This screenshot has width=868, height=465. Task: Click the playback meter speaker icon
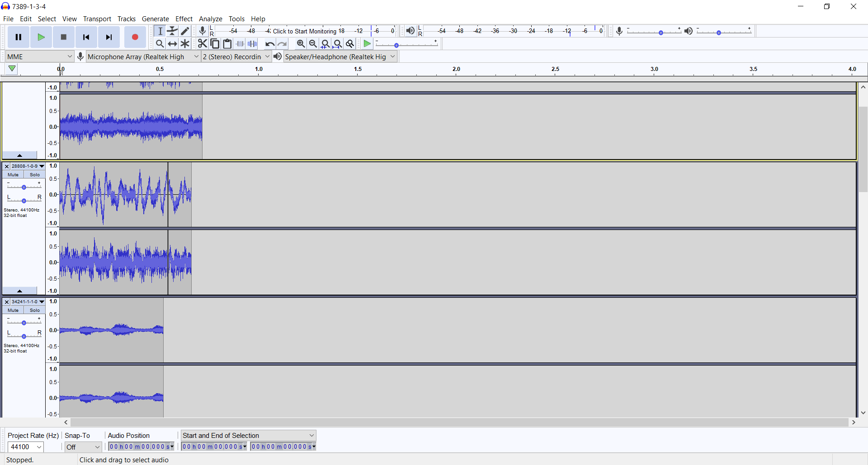(x=410, y=31)
